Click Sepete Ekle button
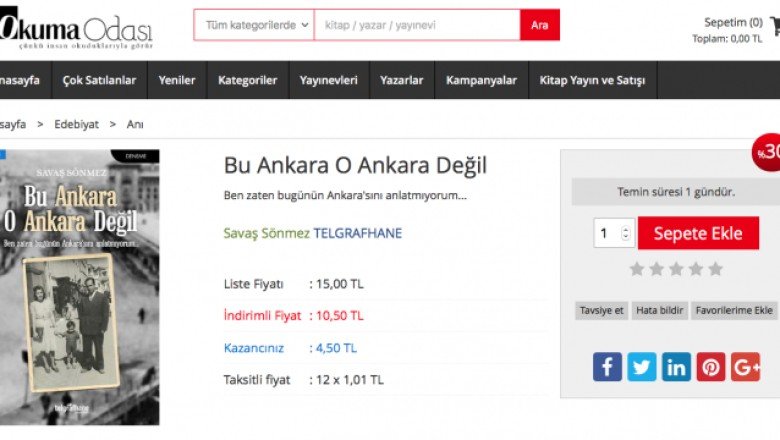 (698, 233)
